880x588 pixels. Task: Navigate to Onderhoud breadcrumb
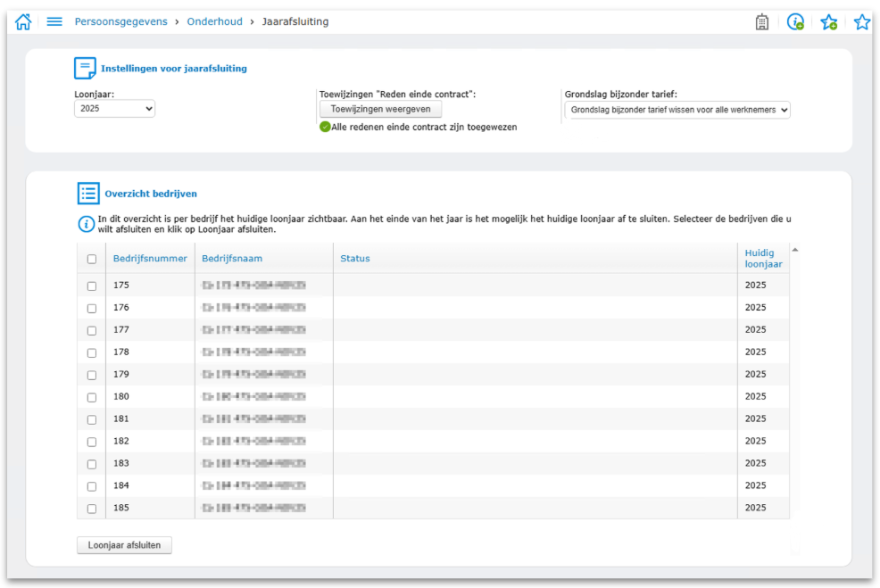click(214, 21)
